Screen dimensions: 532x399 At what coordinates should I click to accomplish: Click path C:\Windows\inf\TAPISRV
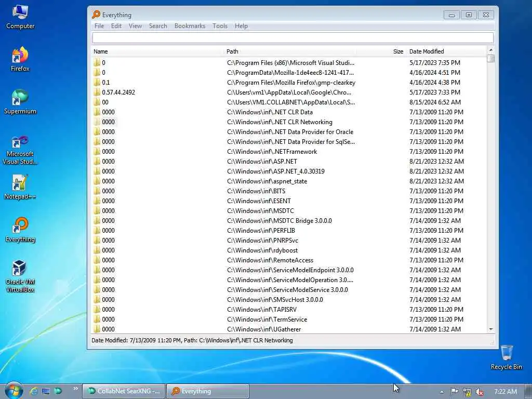(262, 310)
